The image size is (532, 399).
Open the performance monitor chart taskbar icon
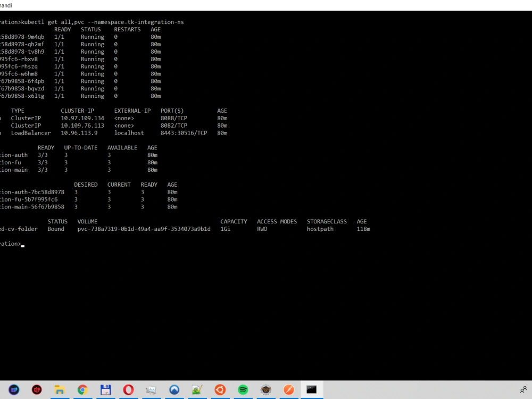click(151, 389)
